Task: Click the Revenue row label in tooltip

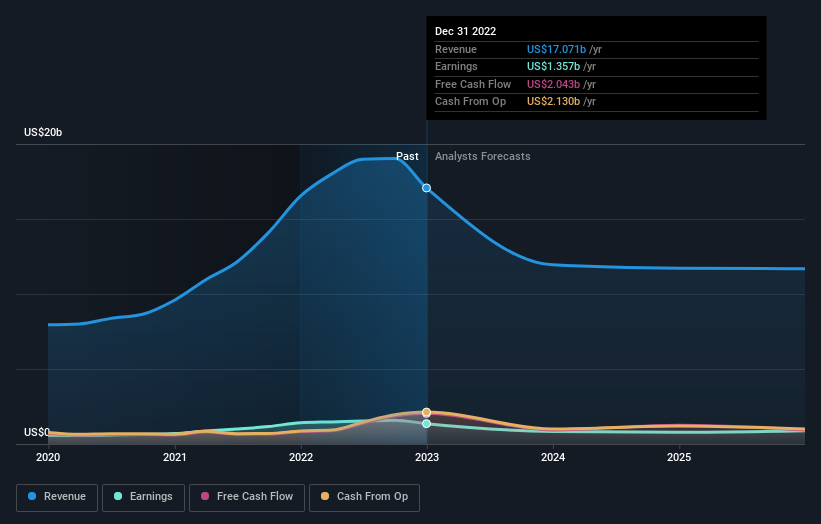Action: (x=456, y=49)
